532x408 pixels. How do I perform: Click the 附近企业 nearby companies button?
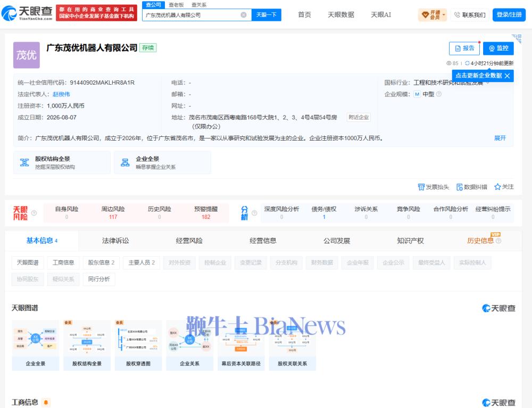click(x=359, y=117)
